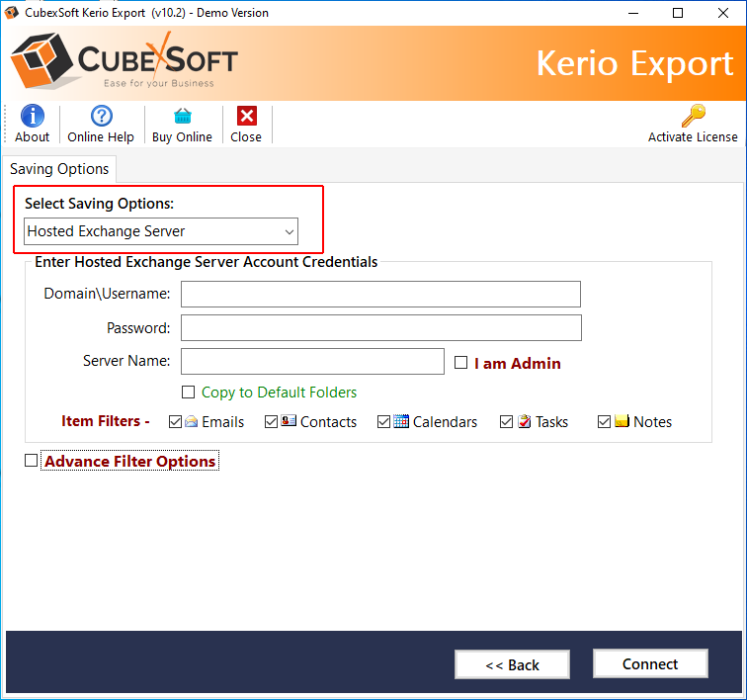The image size is (747, 700).
Task: Open Online Help question mark icon
Action: (102, 116)
